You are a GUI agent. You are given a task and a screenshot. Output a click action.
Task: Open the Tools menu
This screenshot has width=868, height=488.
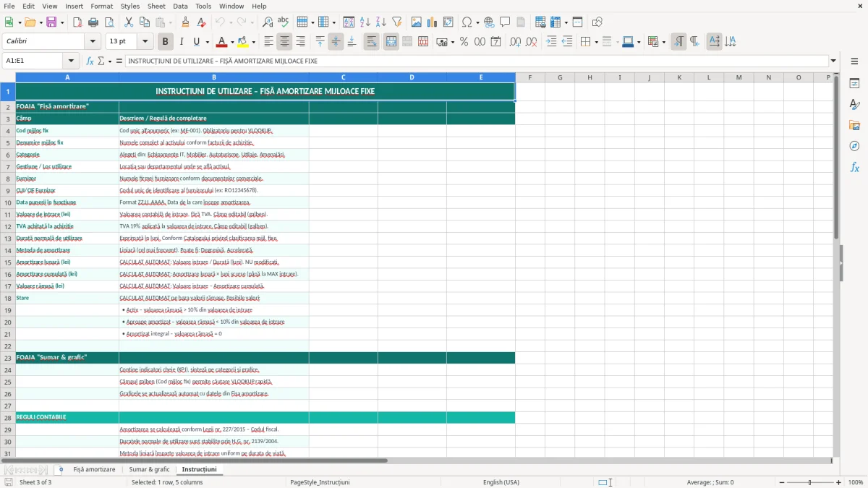click(203, 6)
